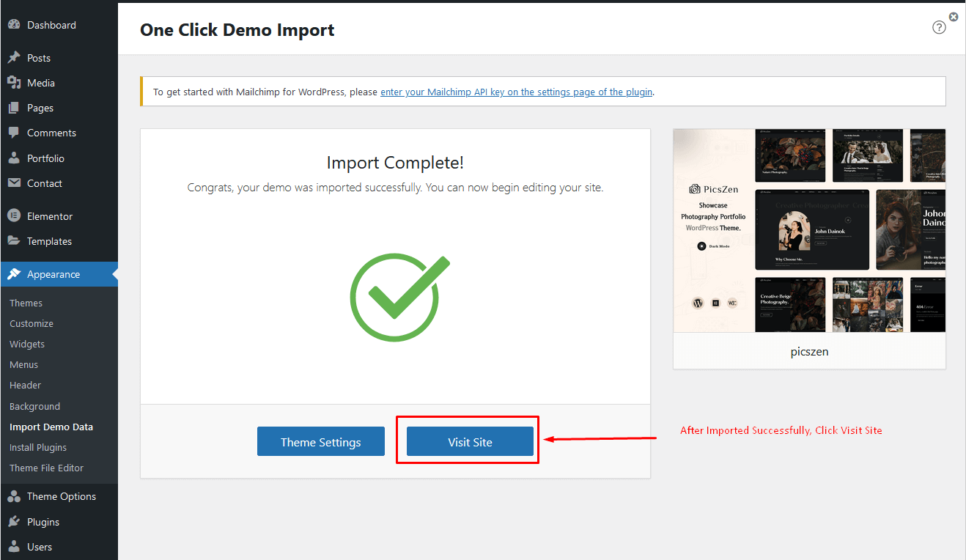Follow the Mailchimp API key settings link
Image resolution: width=966 pixels, height=560 pixels.
516,92
